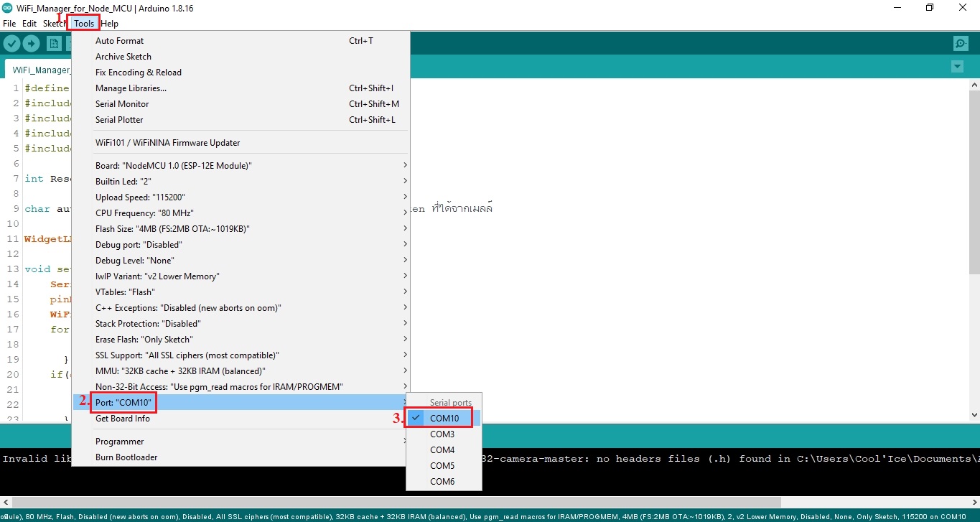
Task: Open the tab dropdown arrow at right
Action: [956, 67]
